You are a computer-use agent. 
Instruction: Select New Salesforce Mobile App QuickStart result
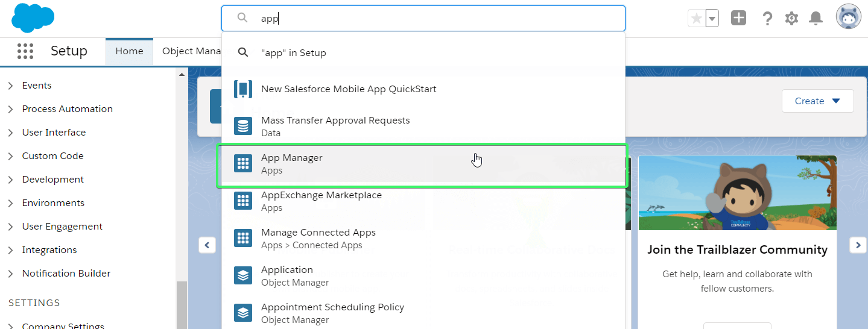[x=423, y=89]
